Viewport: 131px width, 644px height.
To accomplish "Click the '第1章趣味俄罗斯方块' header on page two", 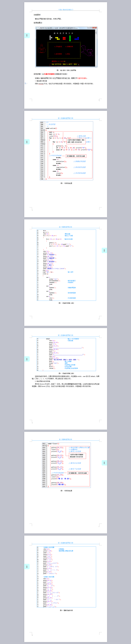I will tap(66, 118).
